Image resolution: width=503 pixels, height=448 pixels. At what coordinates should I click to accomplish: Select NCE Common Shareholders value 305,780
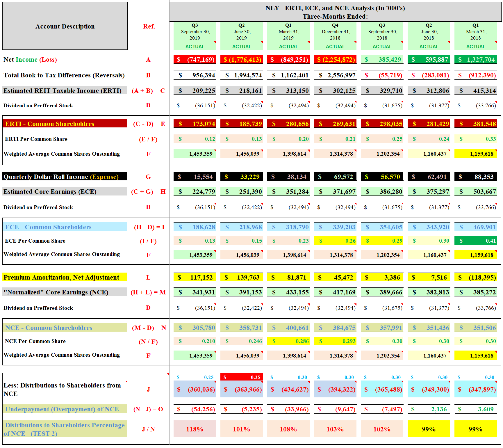click(195, 328)
